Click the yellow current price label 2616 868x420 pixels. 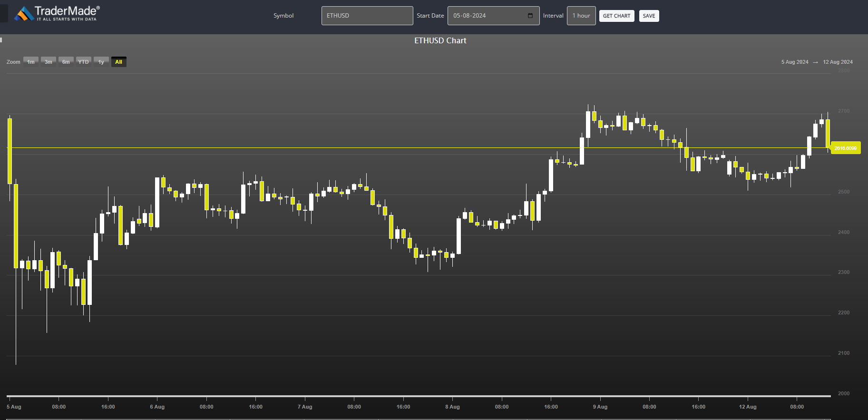[x=846, y=148]
